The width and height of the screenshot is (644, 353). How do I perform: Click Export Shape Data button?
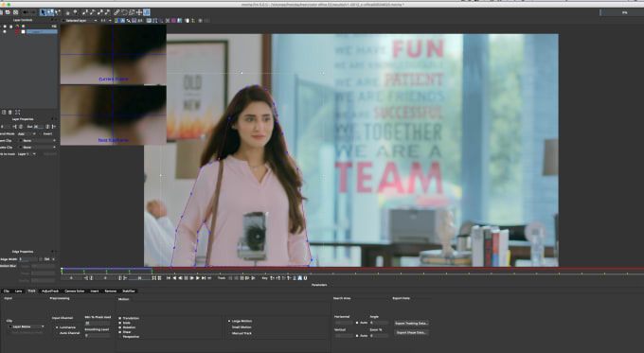[x=412, y=332]
